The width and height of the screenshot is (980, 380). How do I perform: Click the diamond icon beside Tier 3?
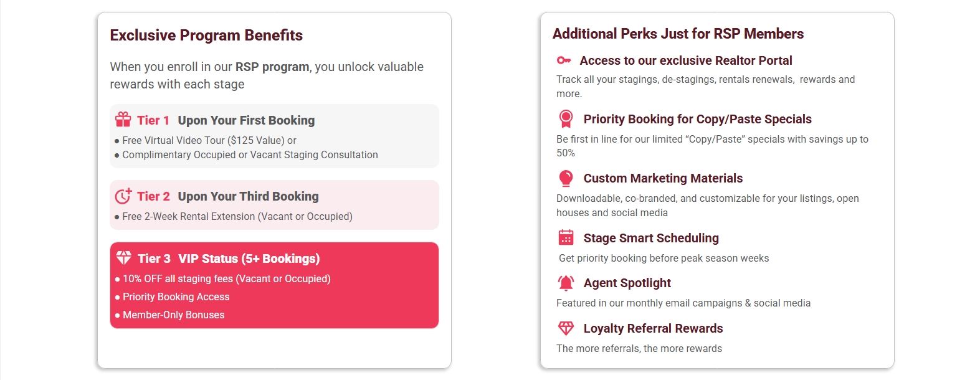click(x=123, y=258)
